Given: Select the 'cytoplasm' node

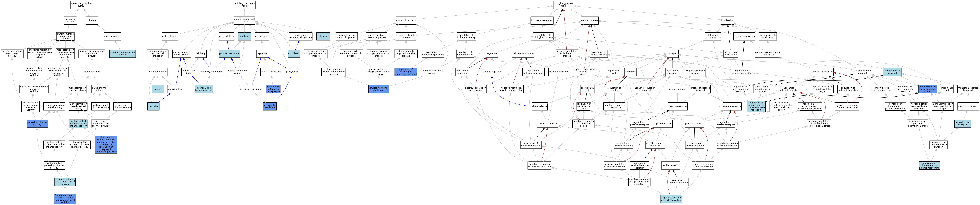Looking at the screenshot, I should click(294, 54).
